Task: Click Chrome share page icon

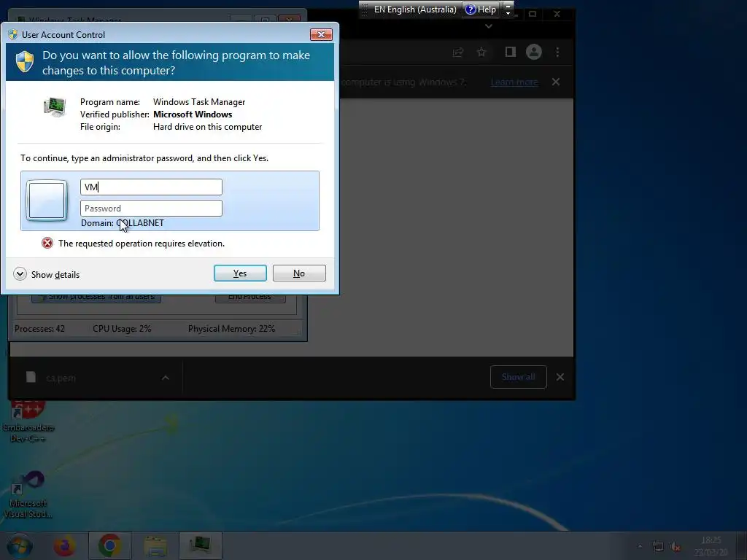Action: (458, 52)
